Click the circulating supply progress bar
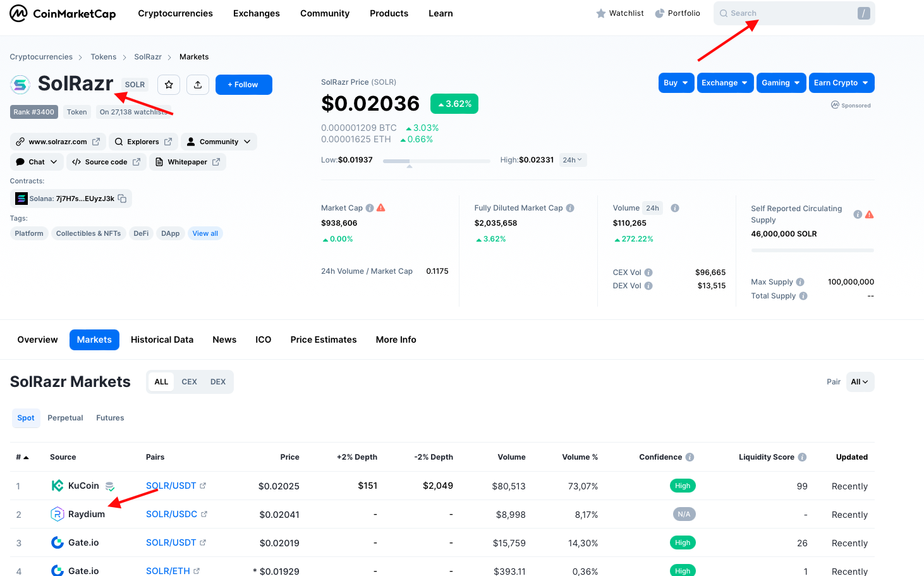This screenshot has width=924, height=576. [813, 250]
